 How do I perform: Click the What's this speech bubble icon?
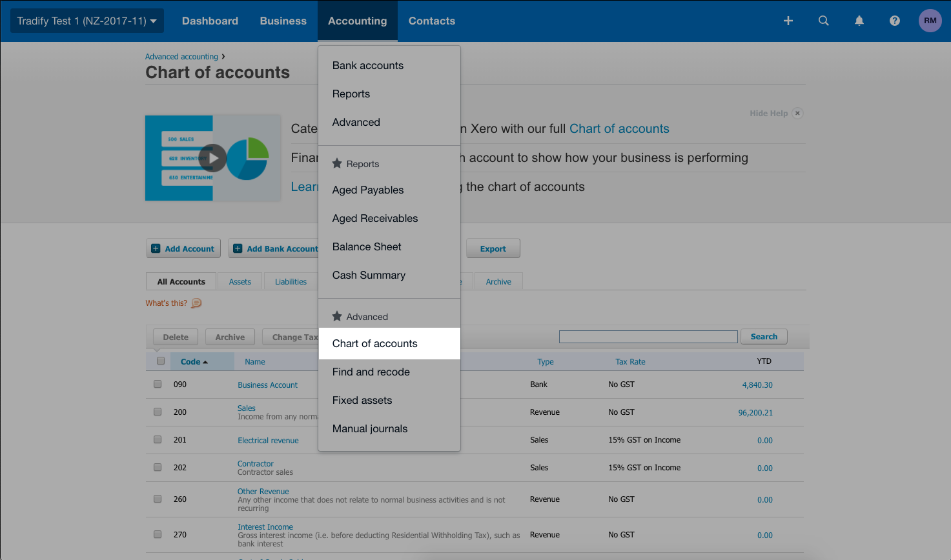click(x=196, y=303)
